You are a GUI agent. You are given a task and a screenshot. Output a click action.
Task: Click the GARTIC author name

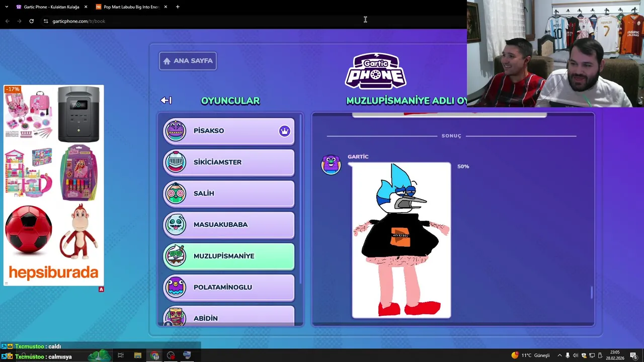358,156
